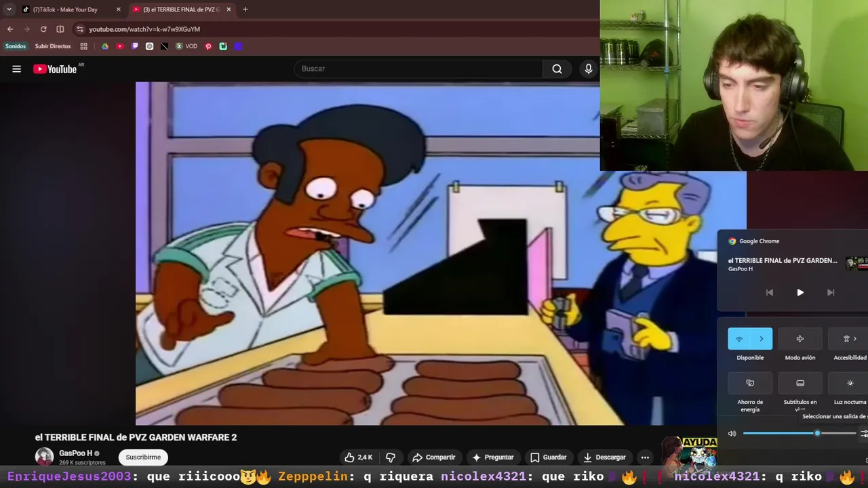
Task: Click the YouTube search magnifier button
Action: pyautogui.click(x=557, y=68)
